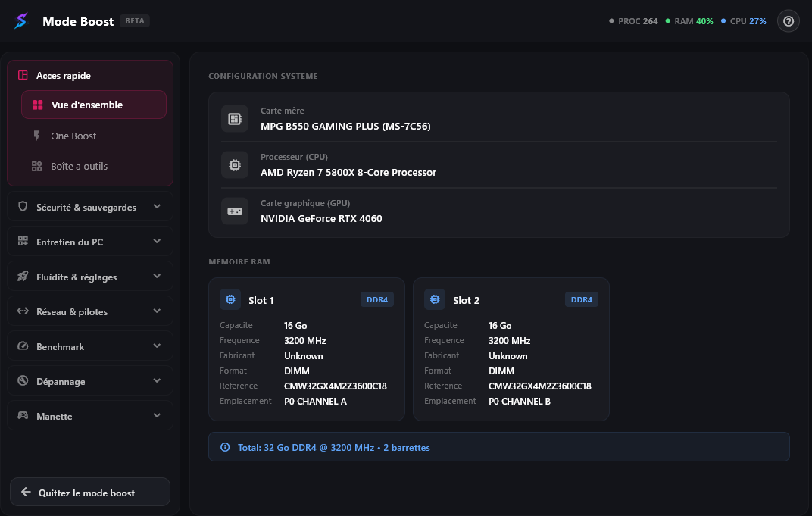Screen dimensions: 812x516
Task: Click the Slot 1 DDR4 badge
Action: coord(377,299)
